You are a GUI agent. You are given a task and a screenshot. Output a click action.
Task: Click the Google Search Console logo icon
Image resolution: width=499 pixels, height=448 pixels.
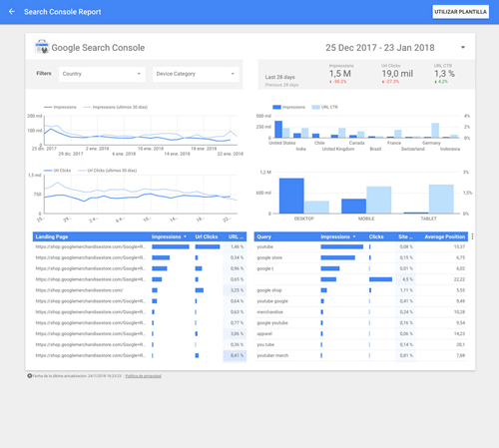(42, 47)
